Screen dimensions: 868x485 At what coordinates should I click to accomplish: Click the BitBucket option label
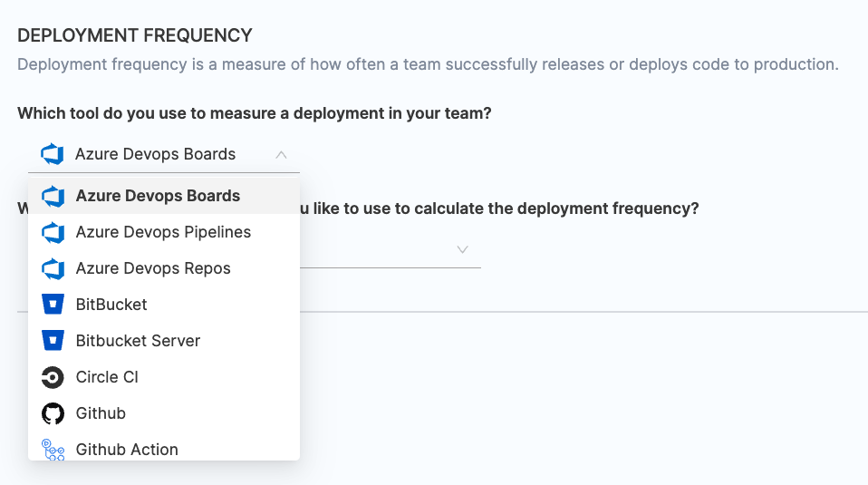coord(111,305)
